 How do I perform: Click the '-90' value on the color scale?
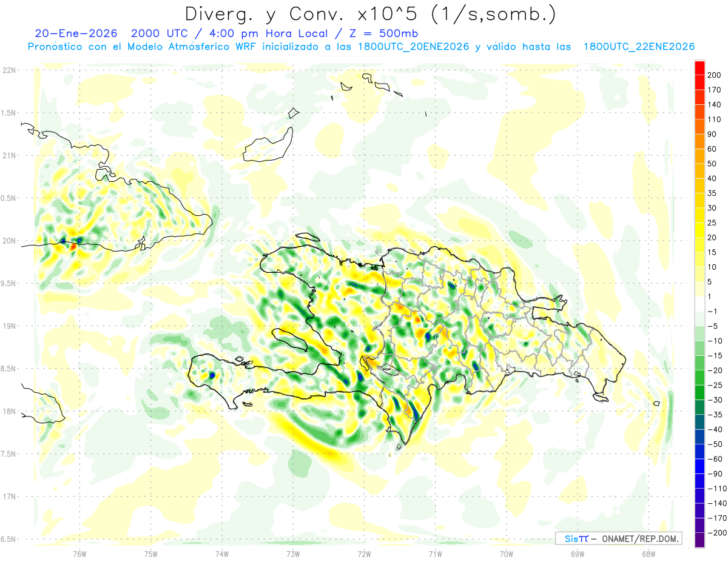(x=715, y=474)
